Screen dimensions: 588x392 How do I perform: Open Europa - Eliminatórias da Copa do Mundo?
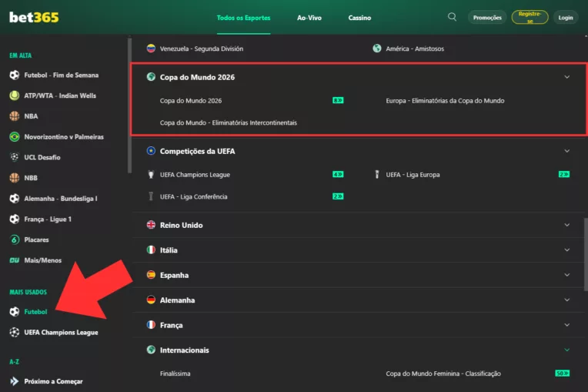coord(445,101)
